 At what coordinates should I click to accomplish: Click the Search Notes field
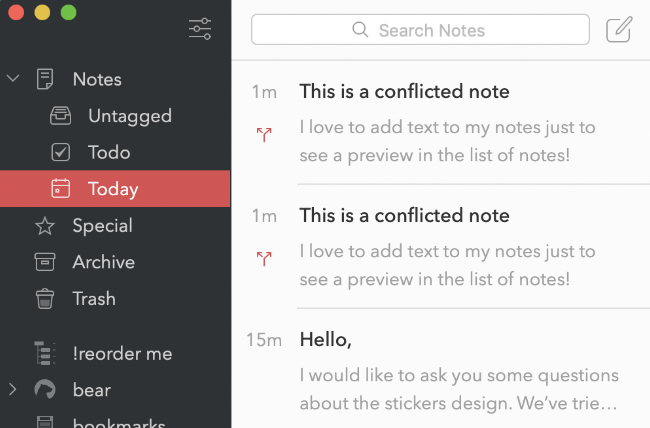[420, 30]
